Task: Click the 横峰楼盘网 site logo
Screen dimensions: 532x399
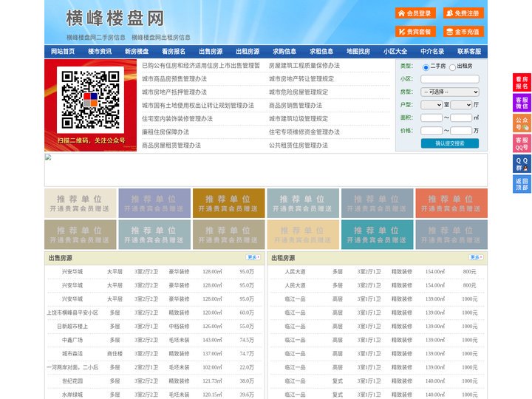Action: tap(115, 18)
